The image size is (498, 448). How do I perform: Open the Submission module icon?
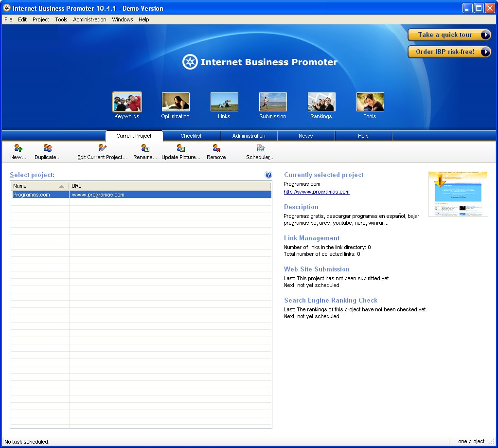(x=273, y=102)
